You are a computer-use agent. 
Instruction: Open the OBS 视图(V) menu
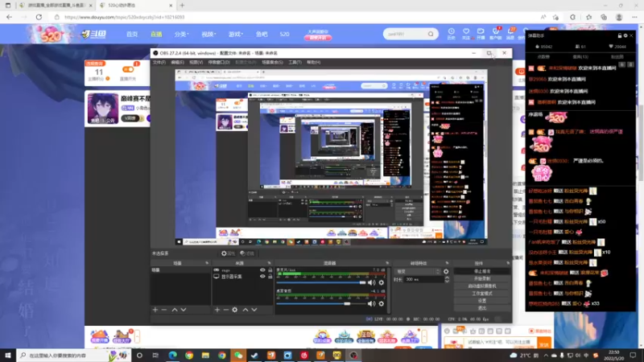coord(196,63)
